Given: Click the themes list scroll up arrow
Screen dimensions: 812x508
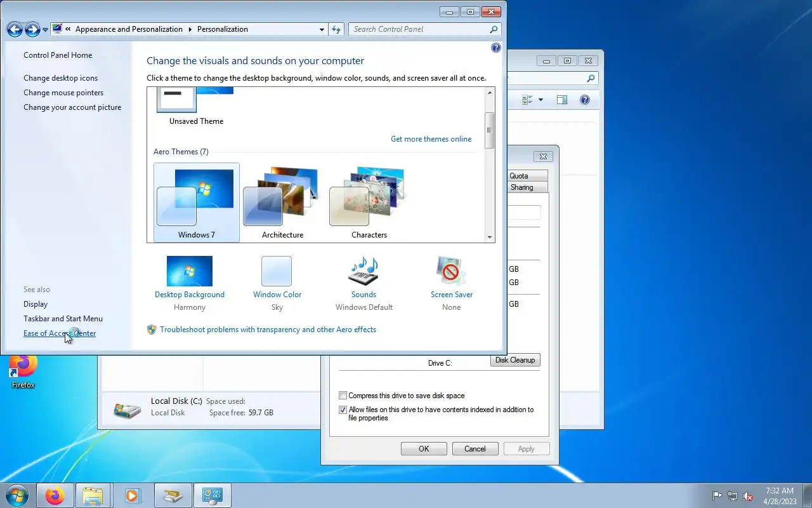Looking at the screenshot, I should tap(490, 93).
